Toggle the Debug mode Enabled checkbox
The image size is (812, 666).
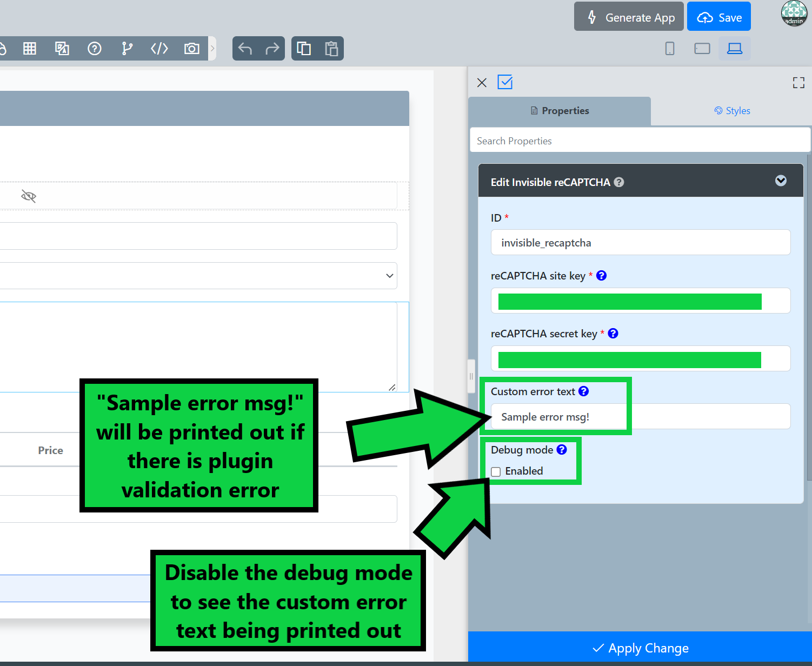[x=496, y=471]
